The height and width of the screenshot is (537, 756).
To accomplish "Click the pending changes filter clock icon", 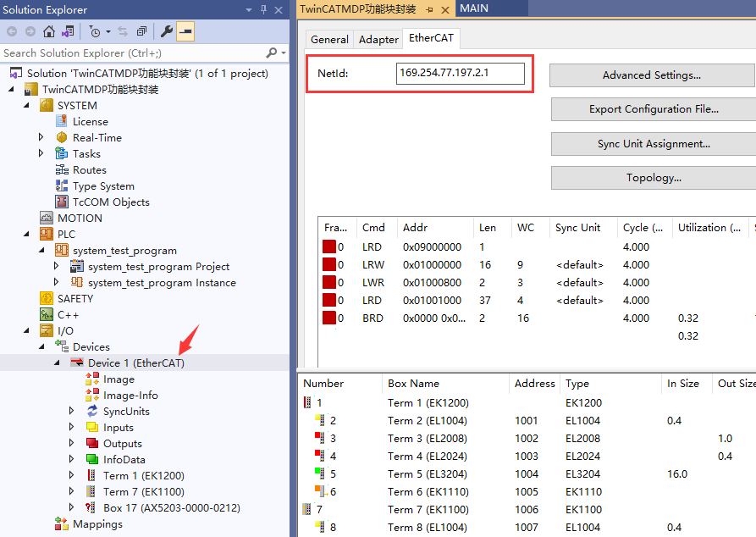I will pos(95,32).
